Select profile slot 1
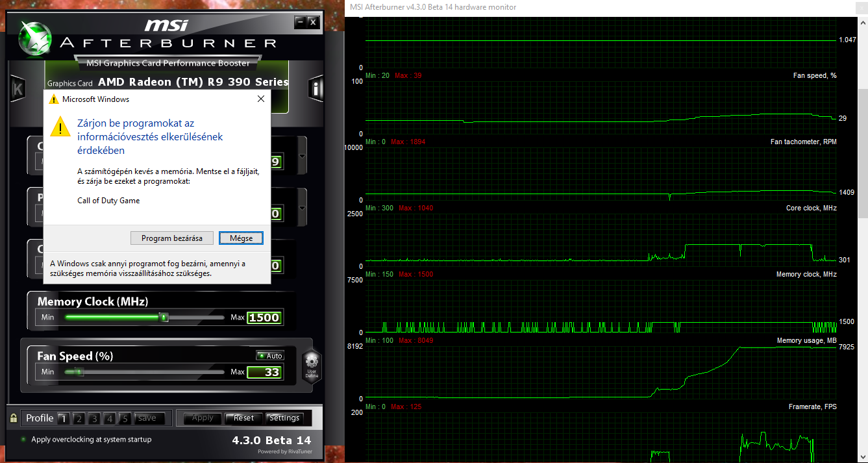868x463 pixels. (63, 418)
